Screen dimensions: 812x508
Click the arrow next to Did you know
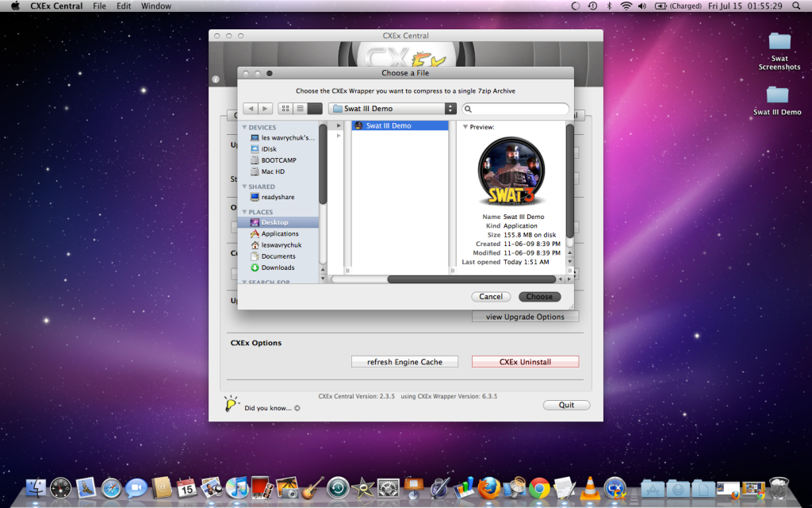pyautogui.click(x=297, y=409)
